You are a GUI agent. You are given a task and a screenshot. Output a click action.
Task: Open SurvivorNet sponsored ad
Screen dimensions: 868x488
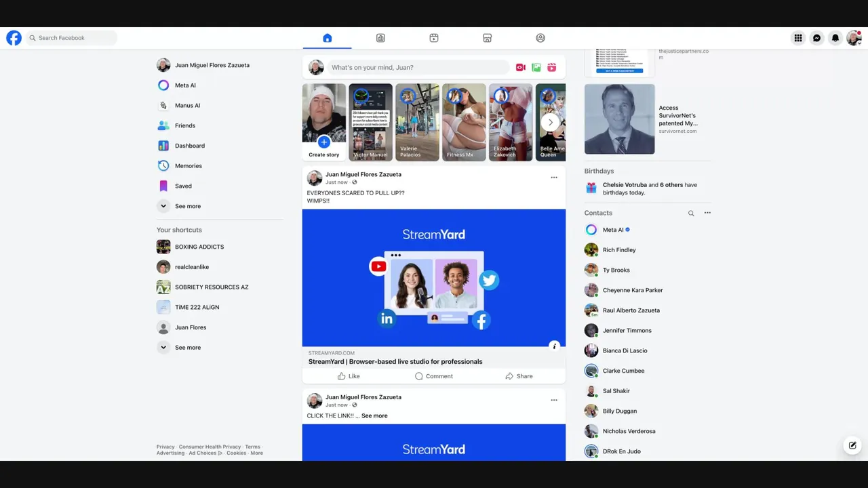pyautogui.click(x=648, y=119)
